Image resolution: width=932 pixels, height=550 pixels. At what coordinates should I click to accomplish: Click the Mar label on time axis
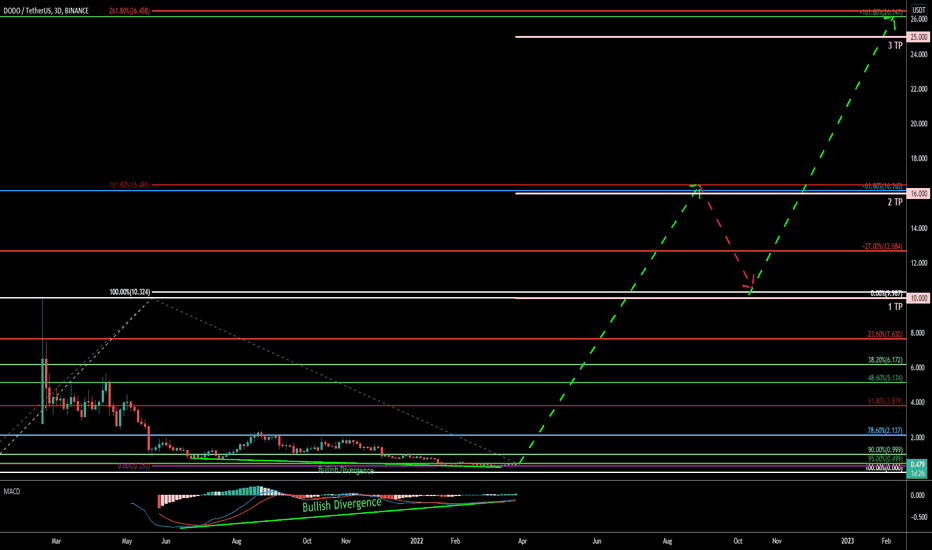(56, 541)
